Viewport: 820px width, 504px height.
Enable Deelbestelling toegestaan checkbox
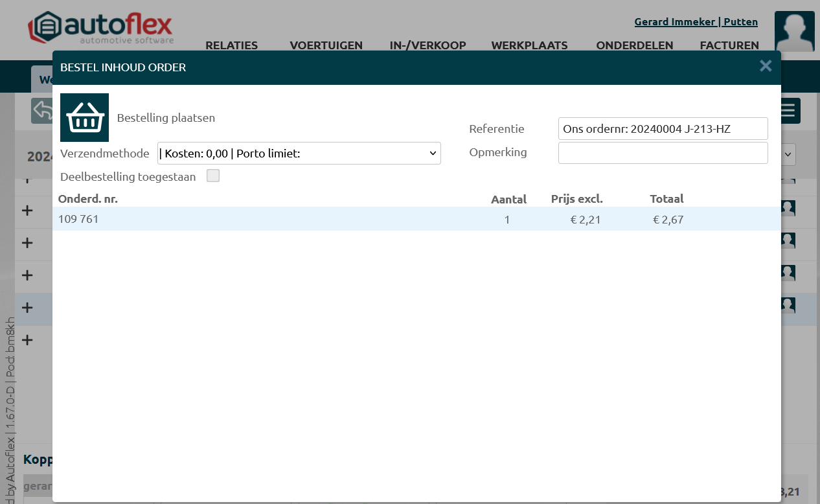point(213,176)
